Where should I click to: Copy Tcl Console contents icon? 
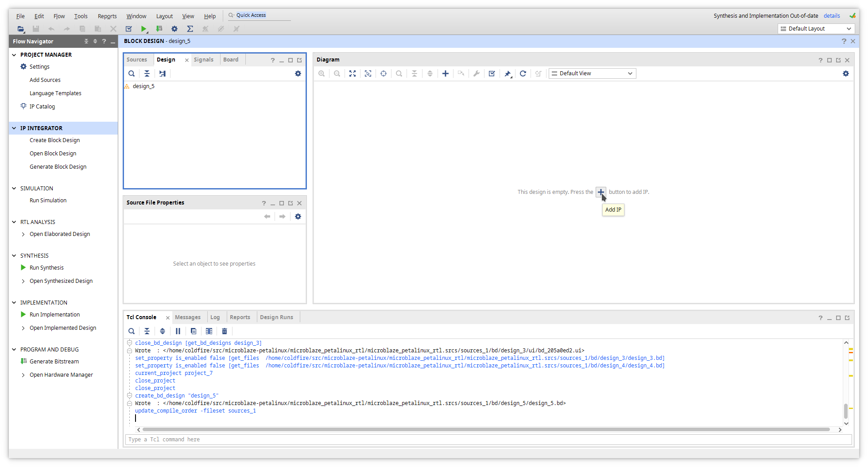[194, 331]
